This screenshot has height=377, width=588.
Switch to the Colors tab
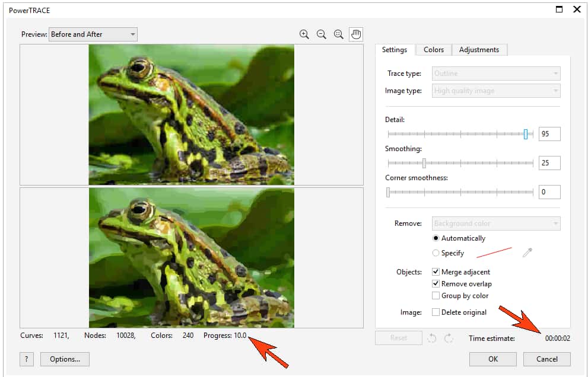pos(433,50)
